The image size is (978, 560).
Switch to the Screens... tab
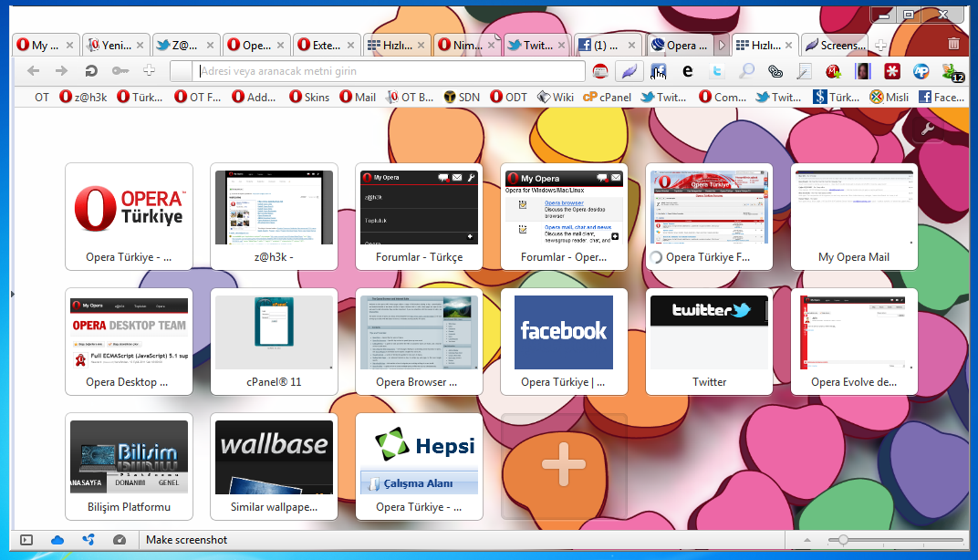(x=835, y=45)
